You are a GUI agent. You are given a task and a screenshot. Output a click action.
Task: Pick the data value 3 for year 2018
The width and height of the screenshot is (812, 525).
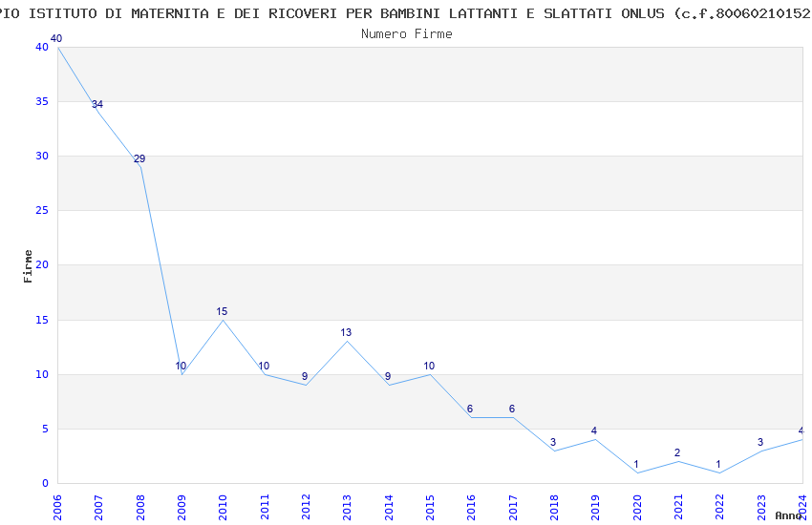[553, 442]
